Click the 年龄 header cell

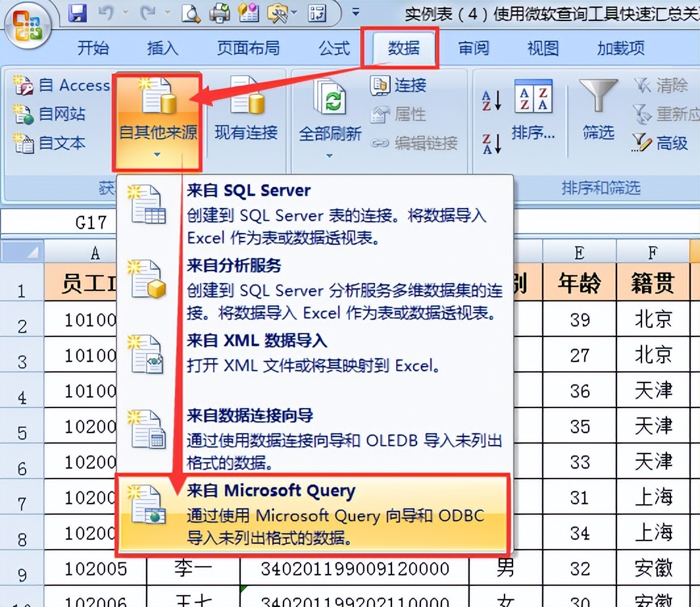click(x=579, y=282)
